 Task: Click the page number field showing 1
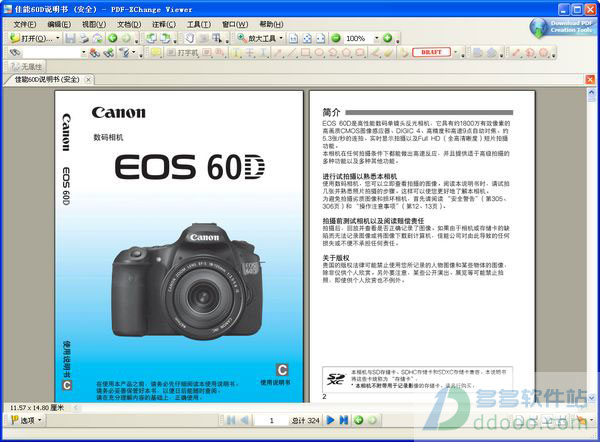[x=272, y=420]
